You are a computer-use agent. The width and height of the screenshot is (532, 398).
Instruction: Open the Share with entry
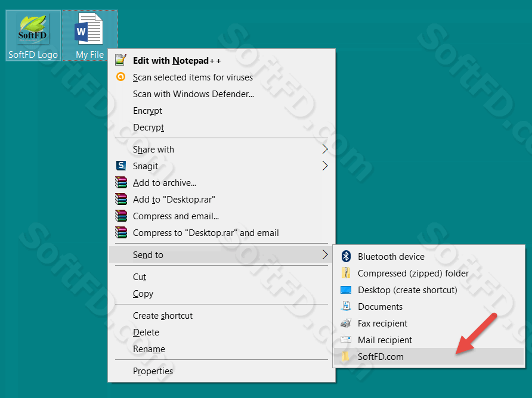tap(221, 149)
